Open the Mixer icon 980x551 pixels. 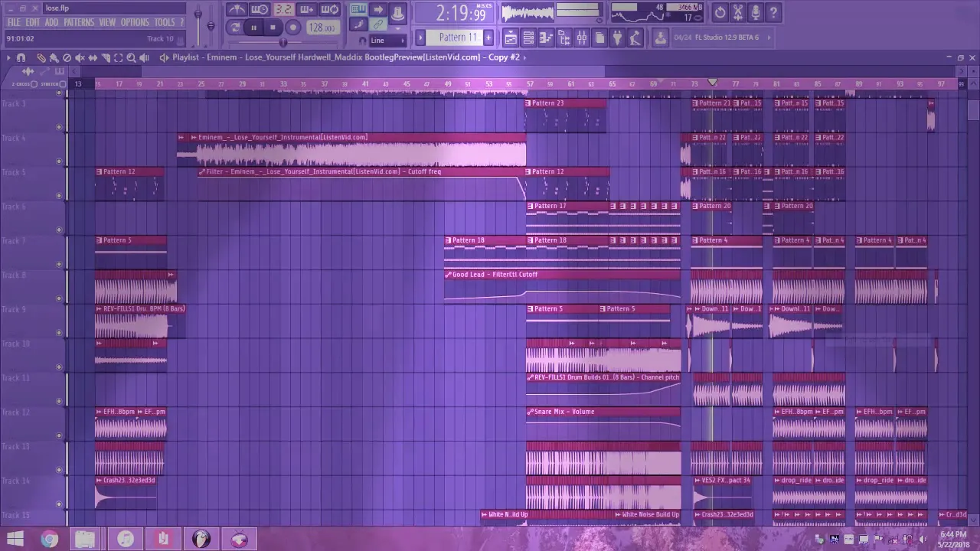(x=582, y=37)
